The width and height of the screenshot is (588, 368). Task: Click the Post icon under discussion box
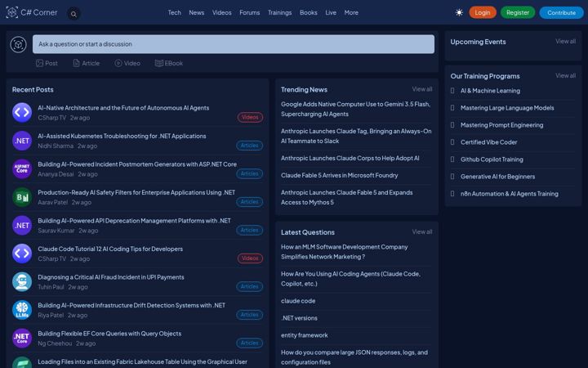click(39, 63)
